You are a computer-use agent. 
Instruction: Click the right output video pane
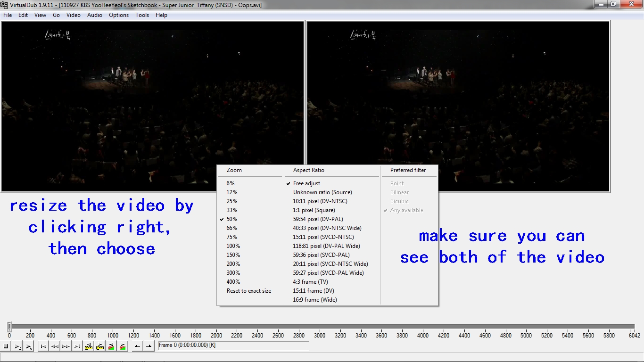pos(458,106)
